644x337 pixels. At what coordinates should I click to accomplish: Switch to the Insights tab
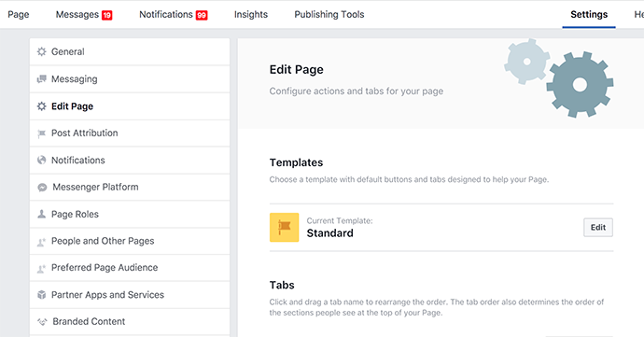251,14
